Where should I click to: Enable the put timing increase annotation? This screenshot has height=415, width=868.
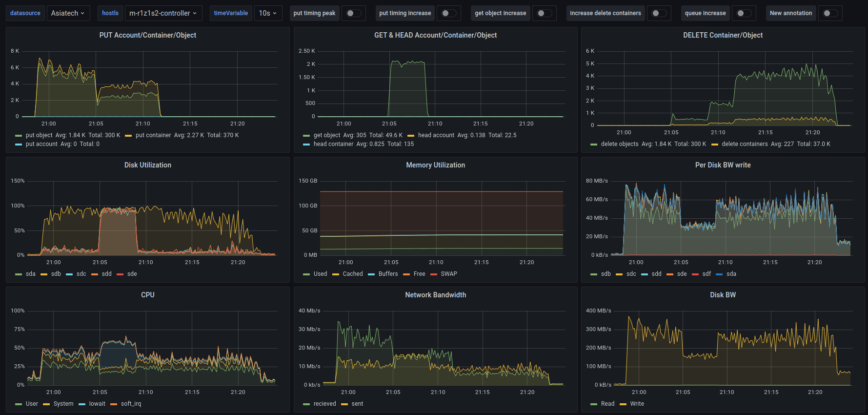449,13
